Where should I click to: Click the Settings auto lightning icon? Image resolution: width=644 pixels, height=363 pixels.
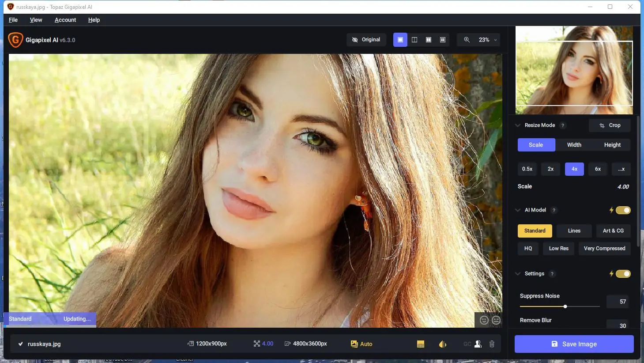pos(611,274)
